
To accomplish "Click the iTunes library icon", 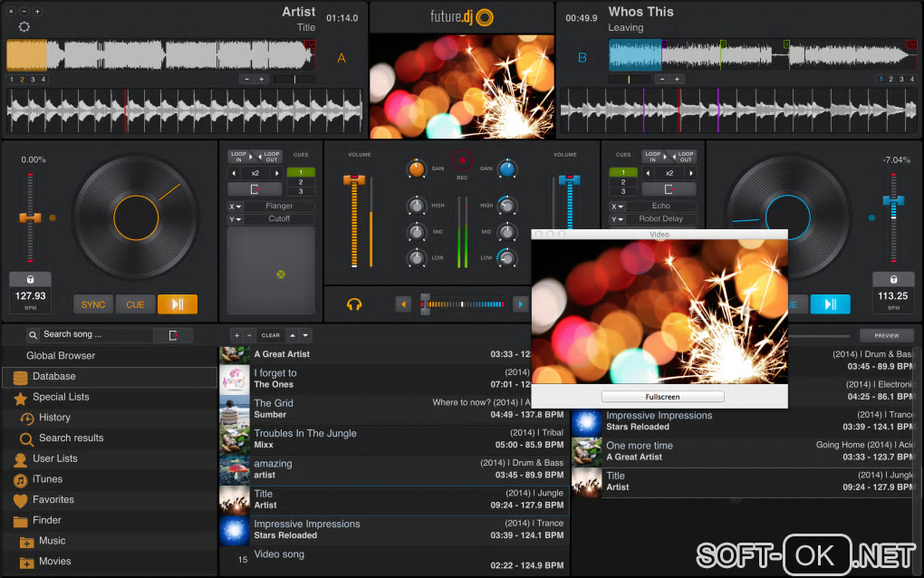I will 20,479.
